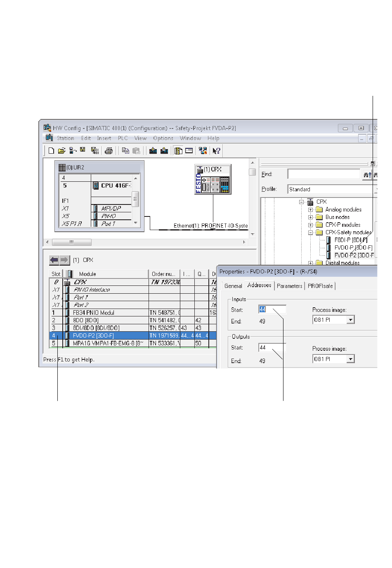Expand the Analog modules folder
This screenshot has width=392, height=568.
[x=311, y=210]
